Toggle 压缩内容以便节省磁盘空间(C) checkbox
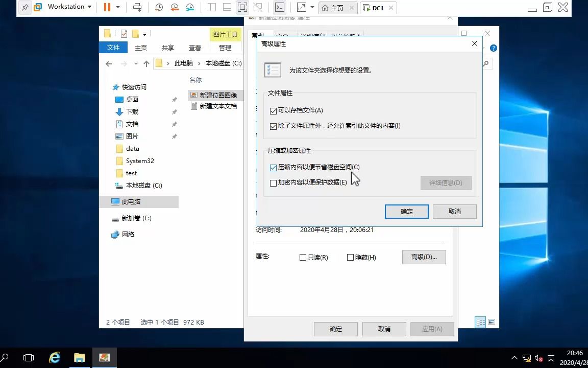Viewport: 588px width, 368px height. click(x=274, y=168)
